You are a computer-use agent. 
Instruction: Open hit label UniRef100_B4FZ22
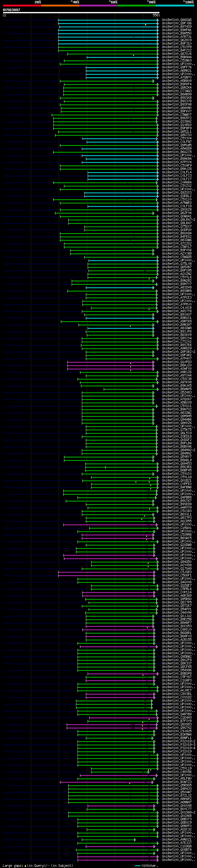pos(176,50)
